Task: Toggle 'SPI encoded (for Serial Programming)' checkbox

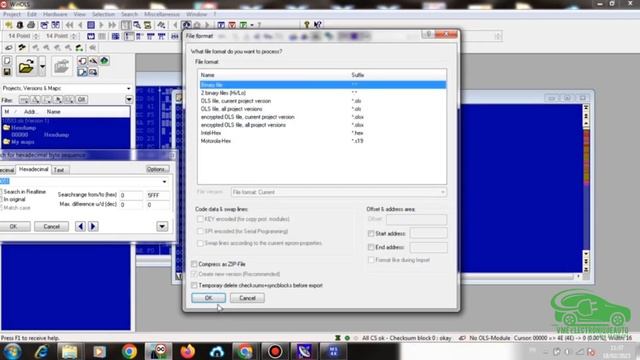Action: pos(200,231)
